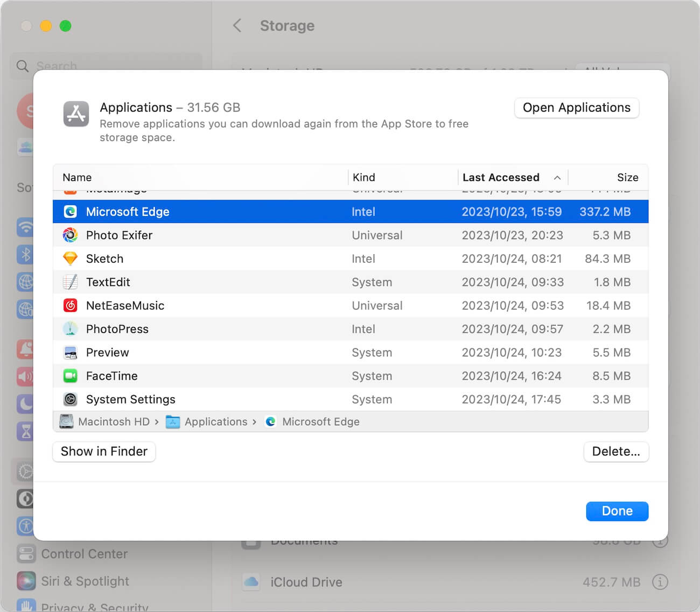The width and height of the screenshot is (700, 612).
Task: Toggle sort direction arrow on Last Accessed
Action: pos(557,178)
